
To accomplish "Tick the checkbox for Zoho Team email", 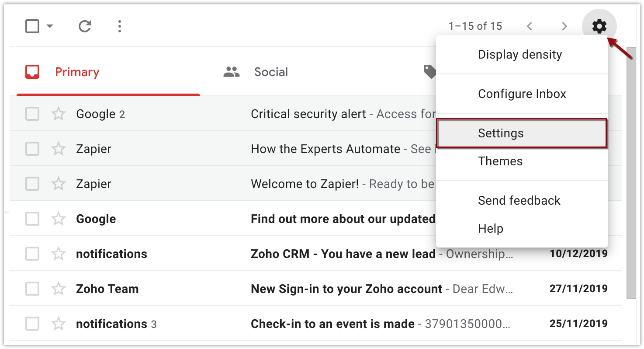I will pos(32,289).
